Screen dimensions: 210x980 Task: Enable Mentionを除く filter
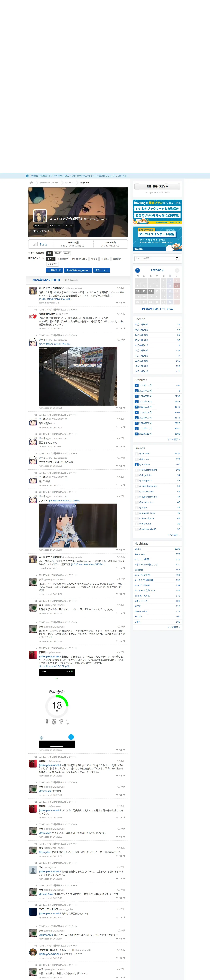click(80, 259)
